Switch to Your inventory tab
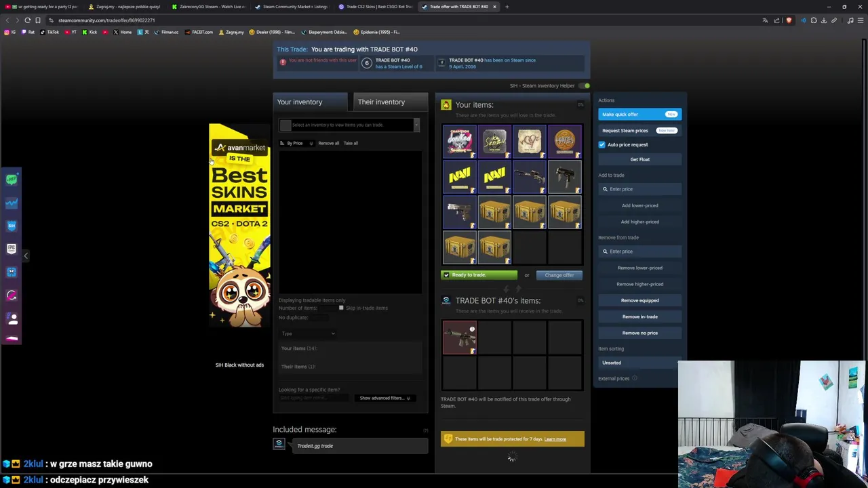 tap(311, 102)
